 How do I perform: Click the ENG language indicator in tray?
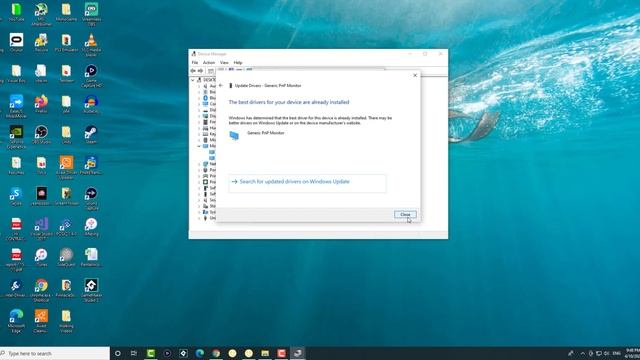pyautogui.click(x=616, y=353)
